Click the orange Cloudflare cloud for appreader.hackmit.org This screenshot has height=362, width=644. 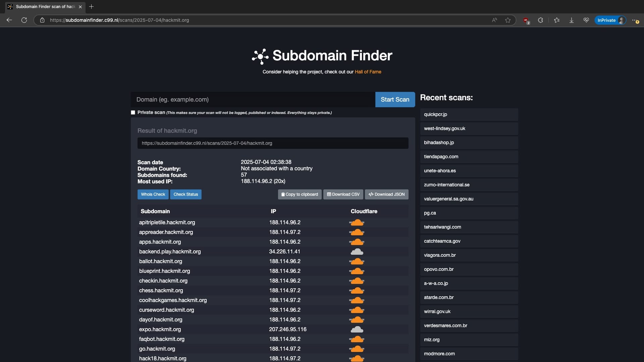pyautogui.click(x=357, y=232)
